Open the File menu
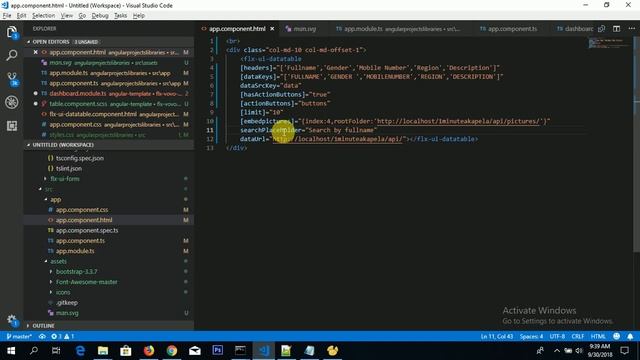 [7, 16]
